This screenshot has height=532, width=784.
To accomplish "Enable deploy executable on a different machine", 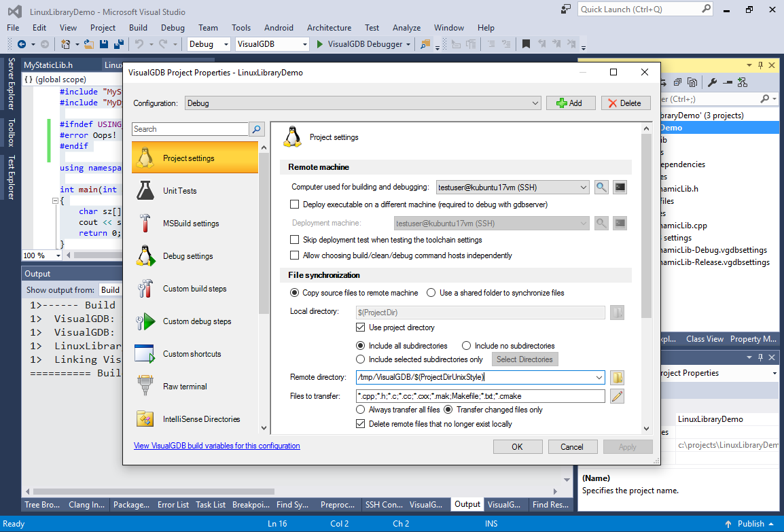I will [x=295, y=205].
